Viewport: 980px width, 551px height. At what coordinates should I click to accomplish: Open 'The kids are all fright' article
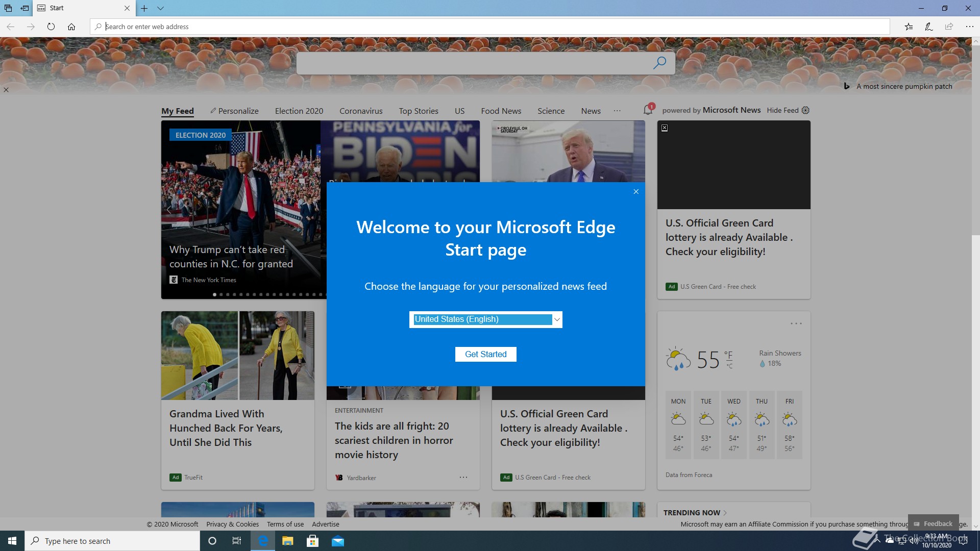click(394, 440)
